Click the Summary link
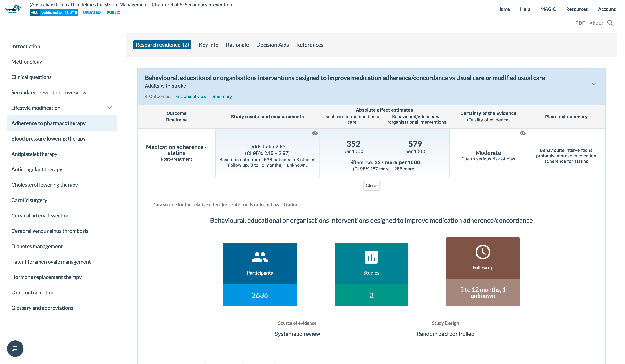 (222, 96)
